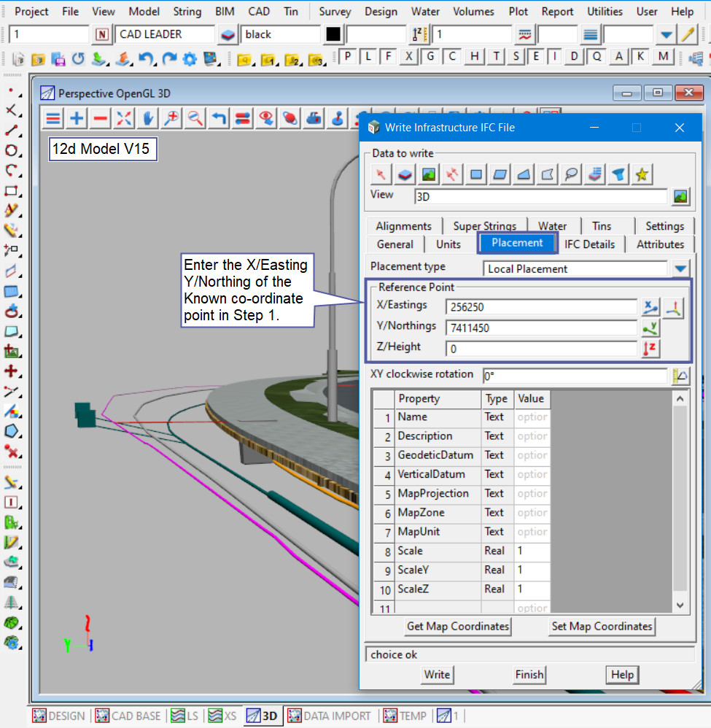
Task: Switch to the IFC Details tab
Action: tap(589, 244)
